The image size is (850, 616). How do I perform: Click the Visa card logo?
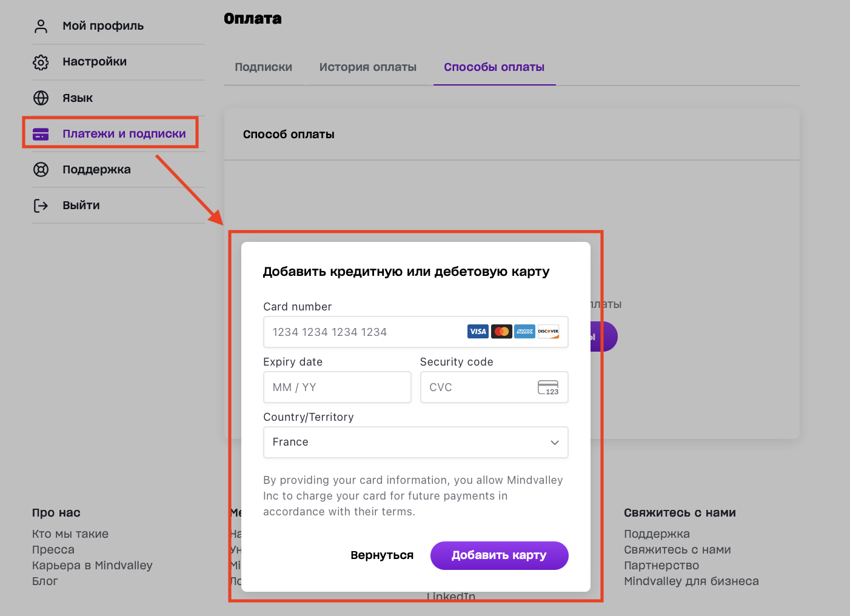point(478,332)
